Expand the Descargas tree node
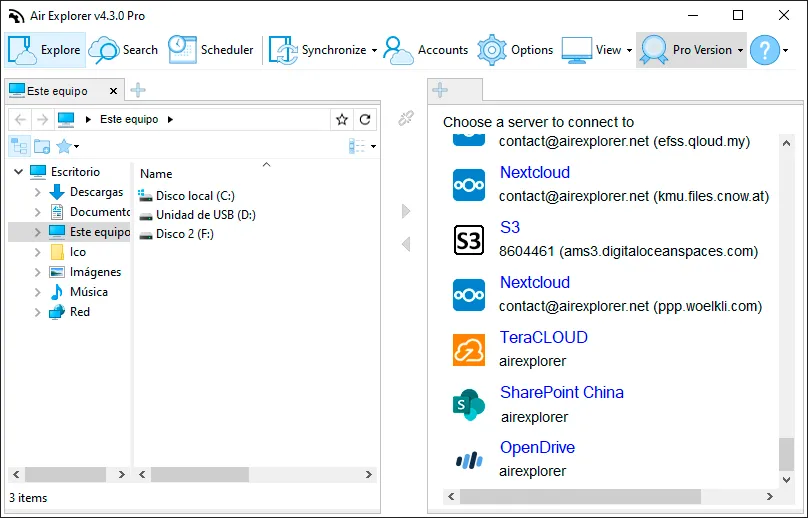The height and width of the screenshot is (518, 808). (x=37, y=192)
